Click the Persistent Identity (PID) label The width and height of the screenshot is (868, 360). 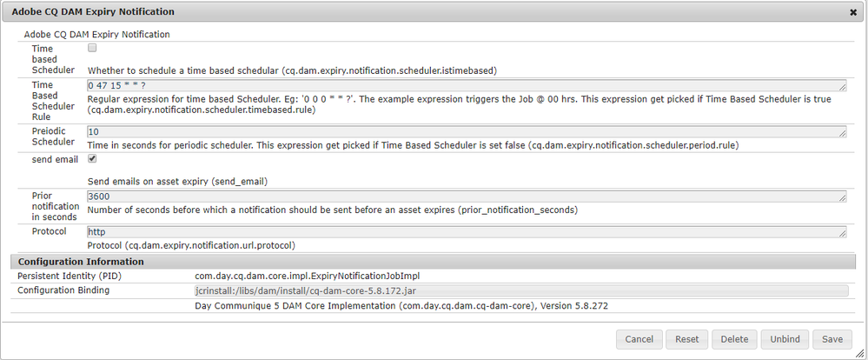(70, 276)
